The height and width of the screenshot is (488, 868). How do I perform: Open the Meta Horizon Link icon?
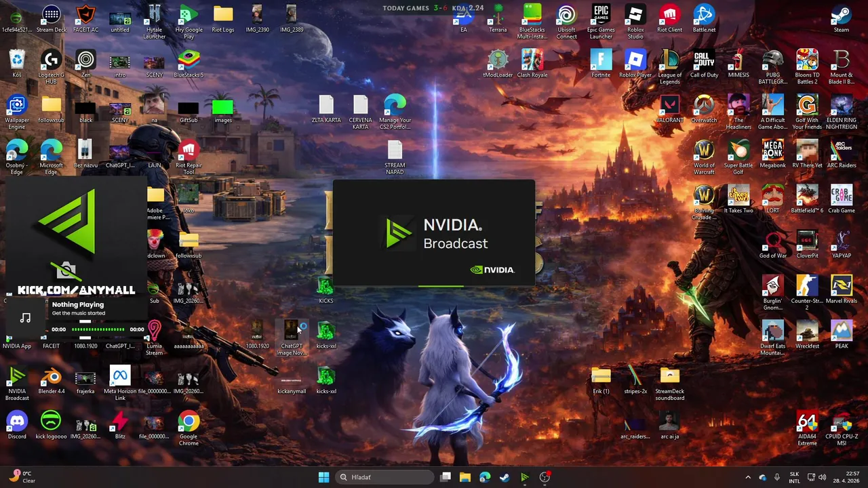[x=120, y=384]
